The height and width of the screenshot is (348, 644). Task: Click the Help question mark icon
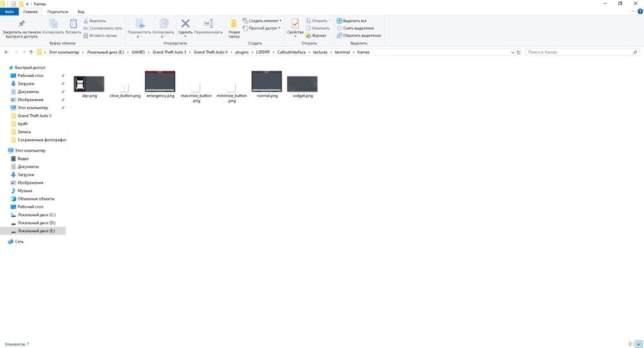point(640,12)
